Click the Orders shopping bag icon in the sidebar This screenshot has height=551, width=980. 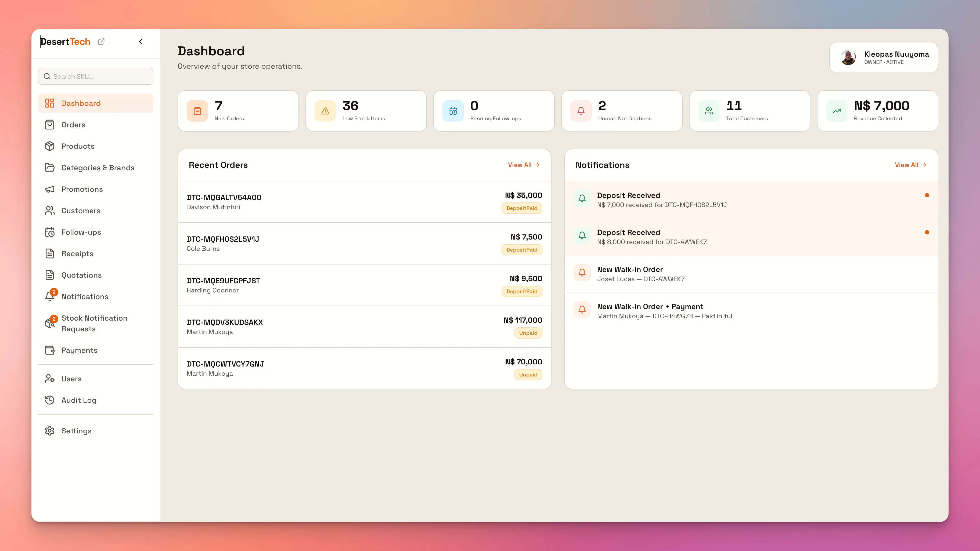(x=49, y=125)
